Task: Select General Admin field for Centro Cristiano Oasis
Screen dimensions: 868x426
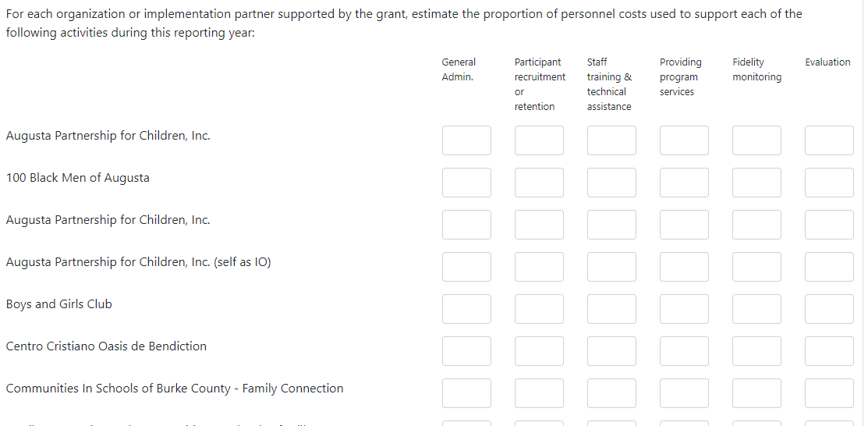Action: [466, 351]
